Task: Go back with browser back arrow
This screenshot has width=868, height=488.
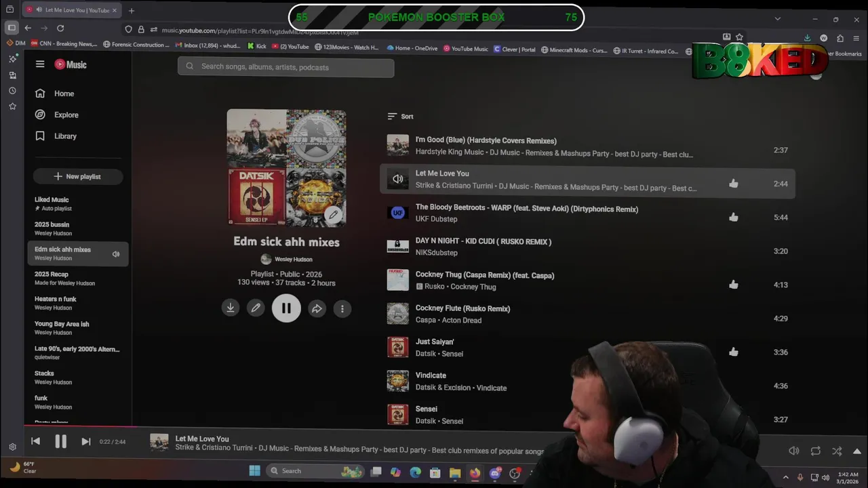Action: click(x=28, y=28)
